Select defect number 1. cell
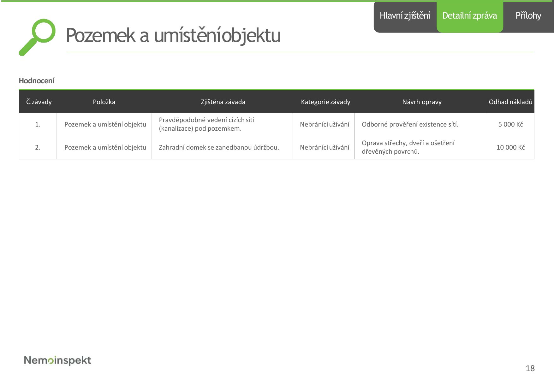The width and height of the screenshot is (554, 392). [38, 124]
